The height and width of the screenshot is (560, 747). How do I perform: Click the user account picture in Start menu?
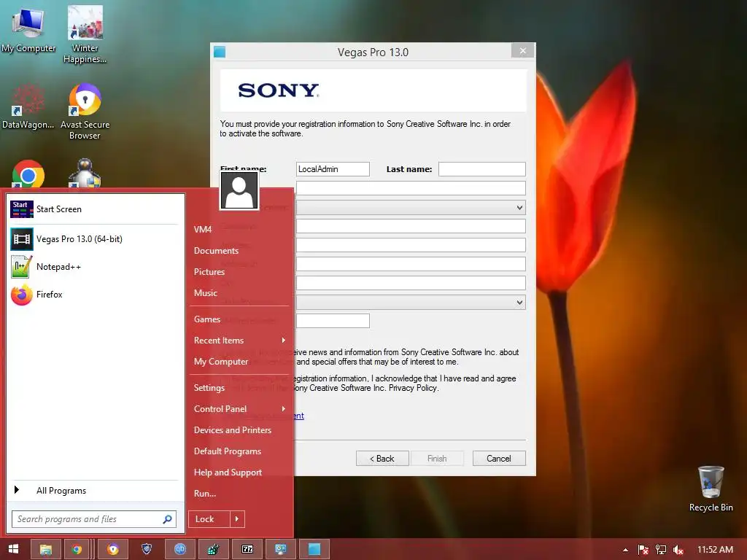pos(239,190)
